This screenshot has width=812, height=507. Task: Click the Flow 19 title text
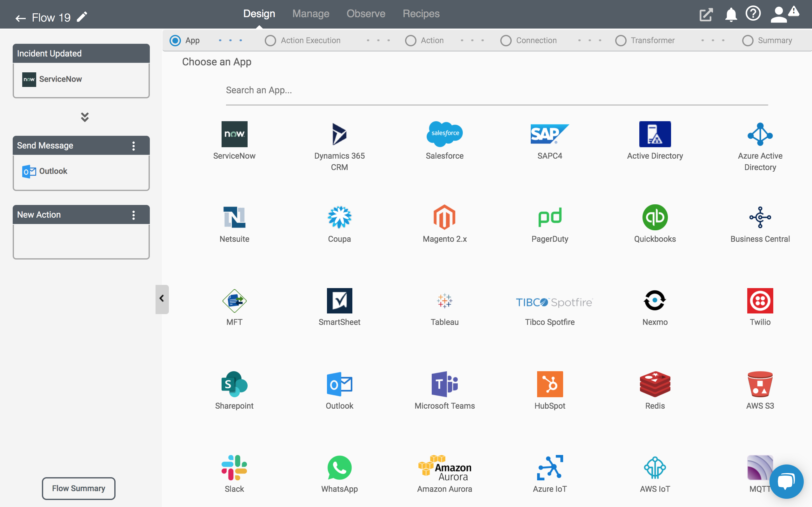pyautogui.click(x=51, y=17)
